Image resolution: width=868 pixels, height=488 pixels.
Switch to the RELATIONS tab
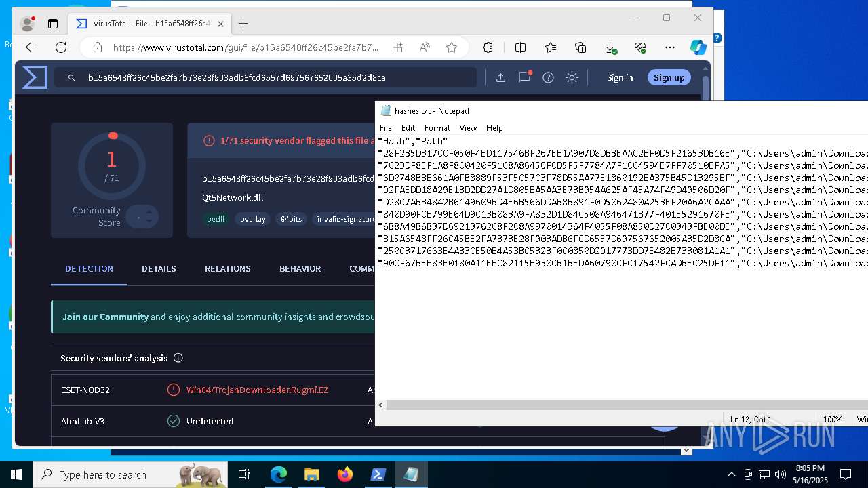(x=228, y=269)
